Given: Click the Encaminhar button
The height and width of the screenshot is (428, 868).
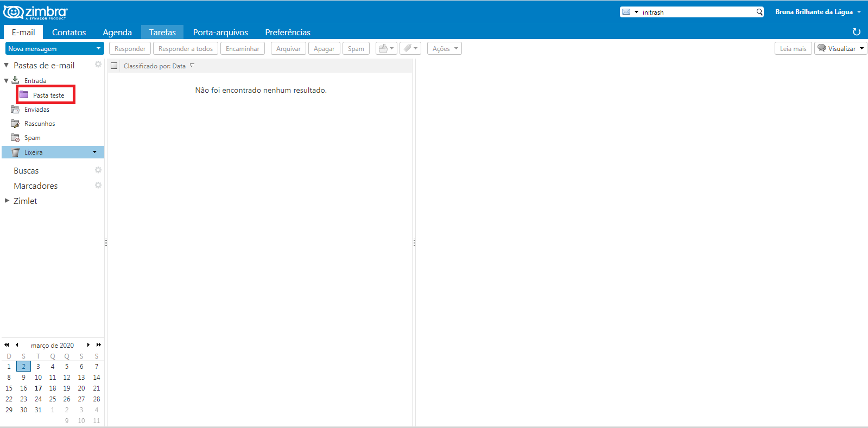Looking at the screenshot, I should click(243, 49).
